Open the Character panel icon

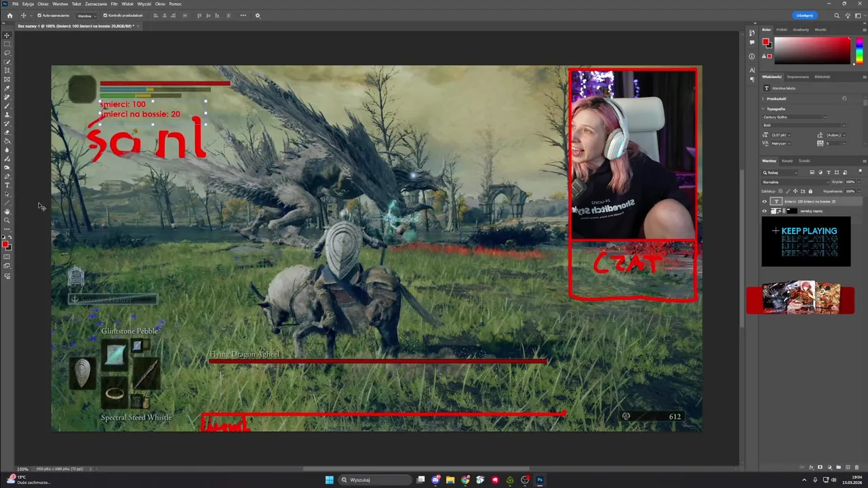click(x=752, y=70)
